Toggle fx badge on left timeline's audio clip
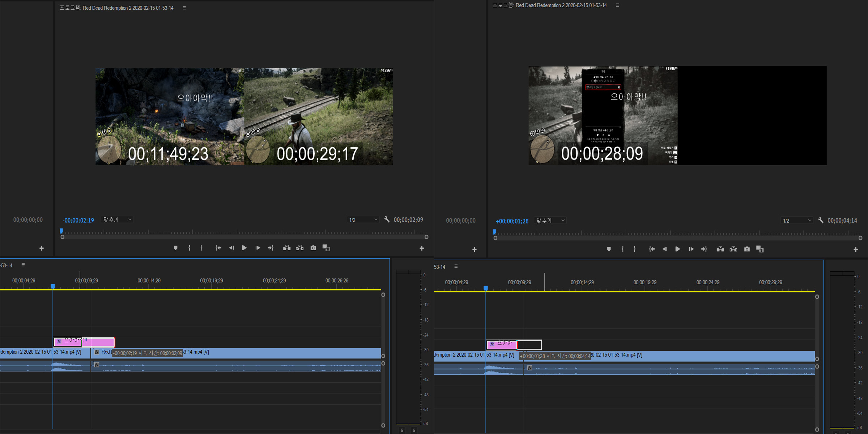The image size is (868, 434). point(97,365)
